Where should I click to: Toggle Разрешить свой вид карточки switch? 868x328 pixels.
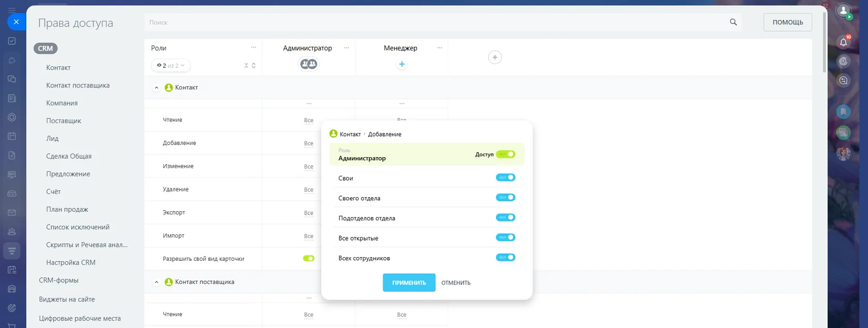[x=308, y=258]
